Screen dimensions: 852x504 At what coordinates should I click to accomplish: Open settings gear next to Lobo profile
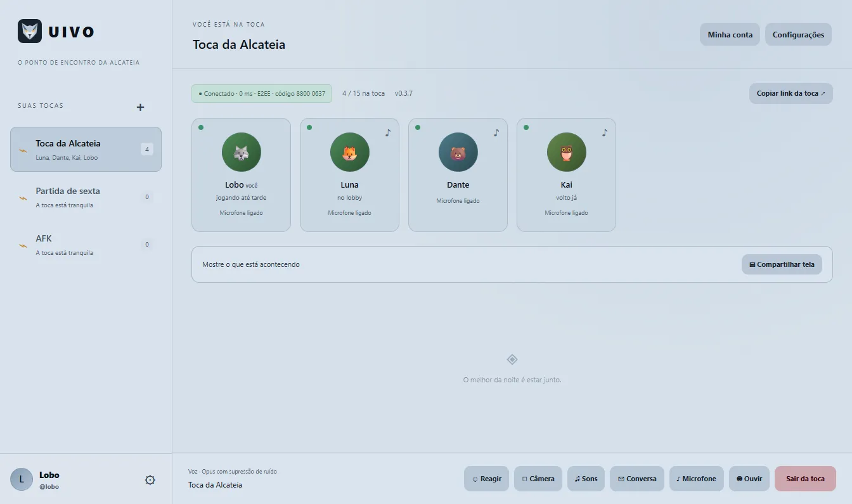pyautogui.click(x=150, y=480)
